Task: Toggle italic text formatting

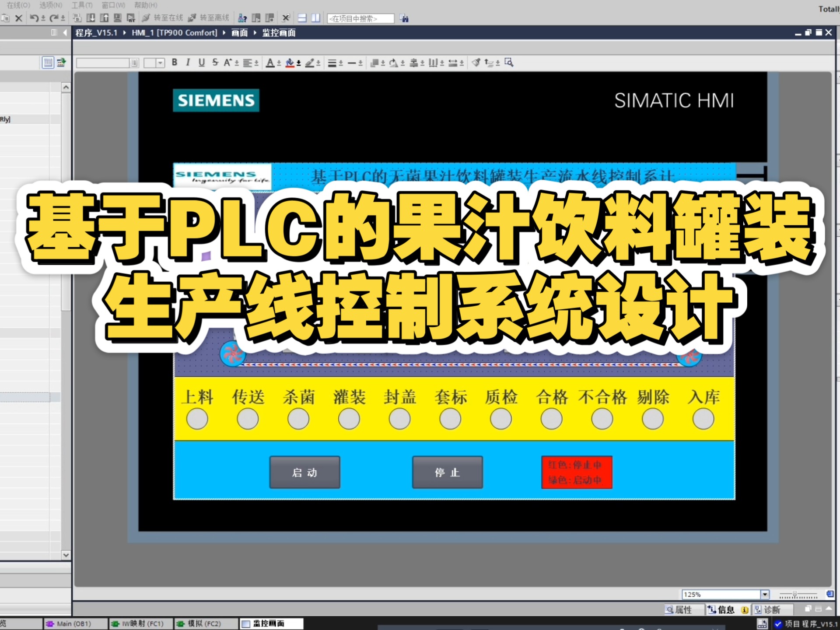Action: coord(188,63)
